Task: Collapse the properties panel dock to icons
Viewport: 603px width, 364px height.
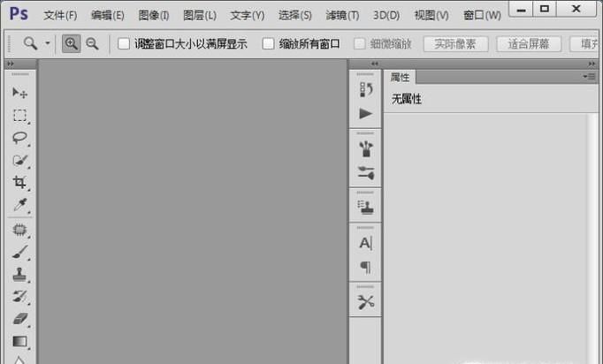Action: coord(592,64)
